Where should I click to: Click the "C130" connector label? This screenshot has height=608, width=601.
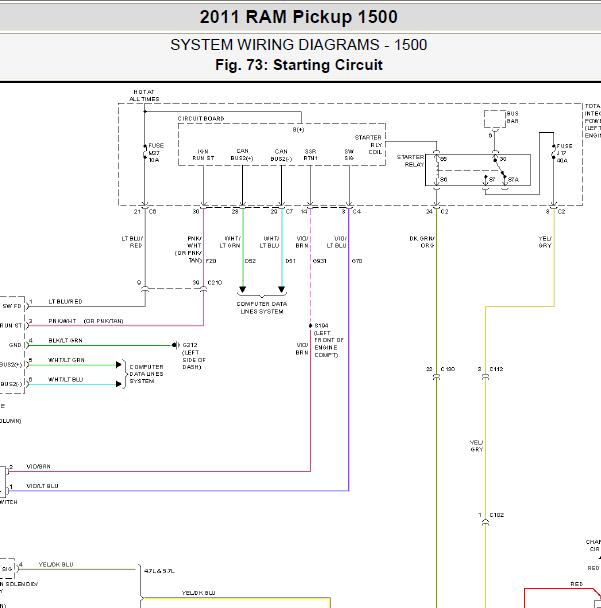coord(447,369)
